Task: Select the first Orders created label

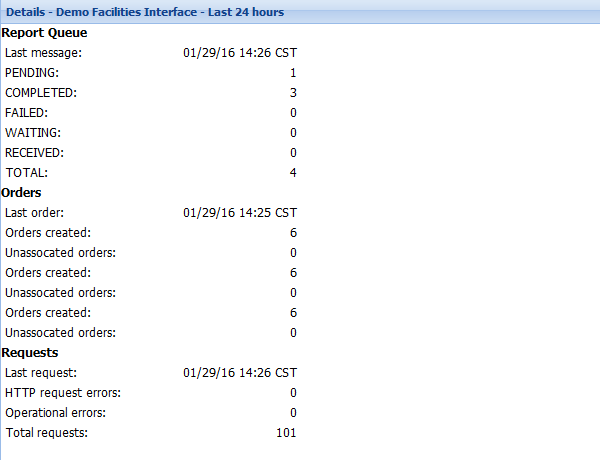Action: [x=48, y=233]
